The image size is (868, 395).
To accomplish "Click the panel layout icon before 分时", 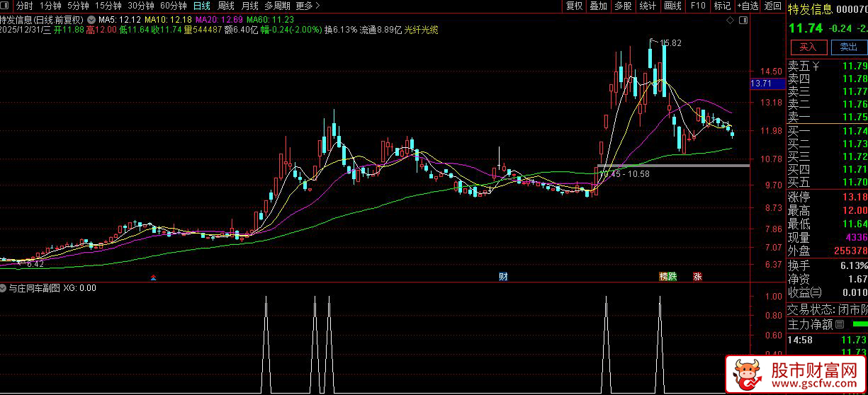I will pyautogui.click(x=7, y=6).
